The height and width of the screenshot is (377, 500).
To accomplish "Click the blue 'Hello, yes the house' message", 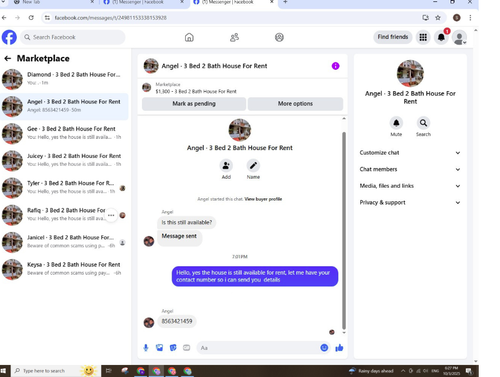I will click(x=255, y=276).
